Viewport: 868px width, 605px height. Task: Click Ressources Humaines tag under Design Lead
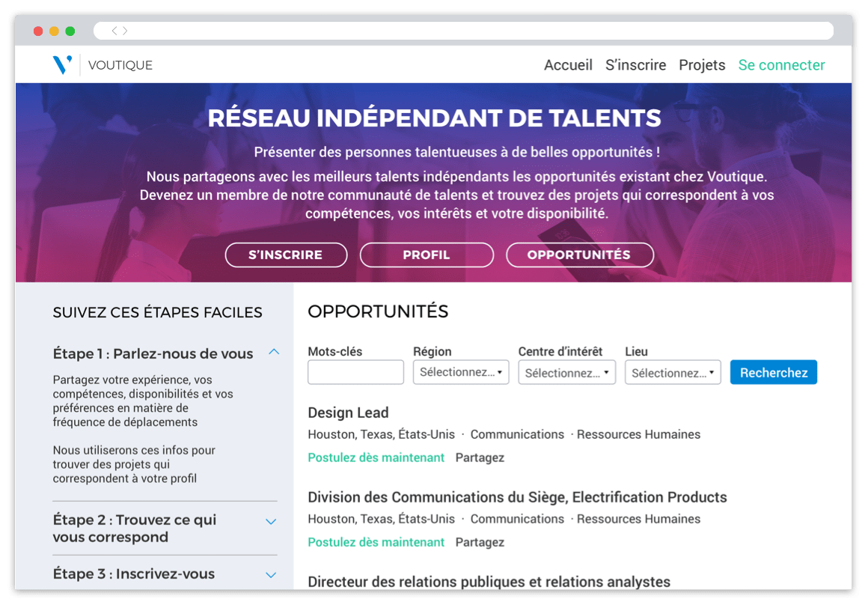pos(639,434)
